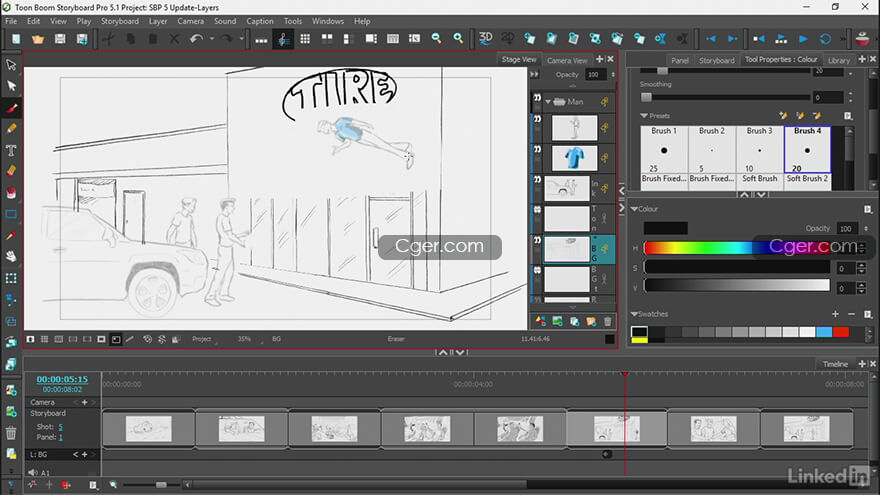The height and width of the screenshot is (495, 880).
Task: Collapse the Swatches section
Action: pos(634,314)
